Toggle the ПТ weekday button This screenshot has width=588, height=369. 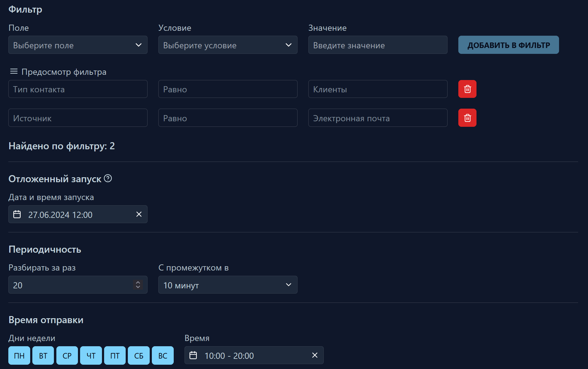[x=115, y=355]
